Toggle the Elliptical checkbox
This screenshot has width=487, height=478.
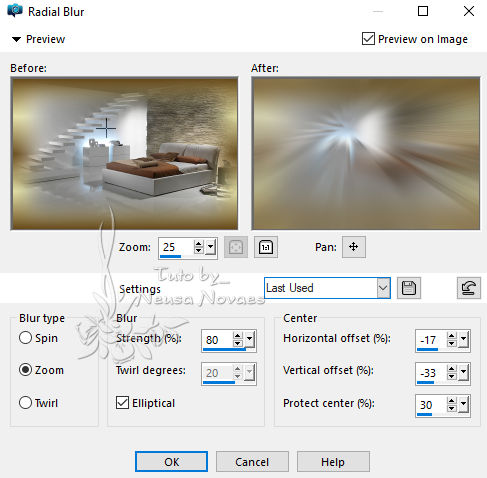point(122,403)
